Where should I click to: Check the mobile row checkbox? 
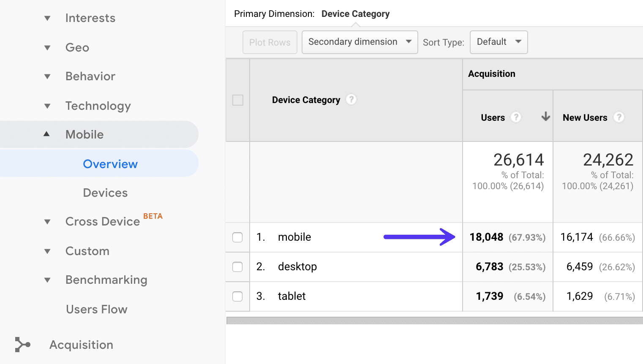pos(237,237)
